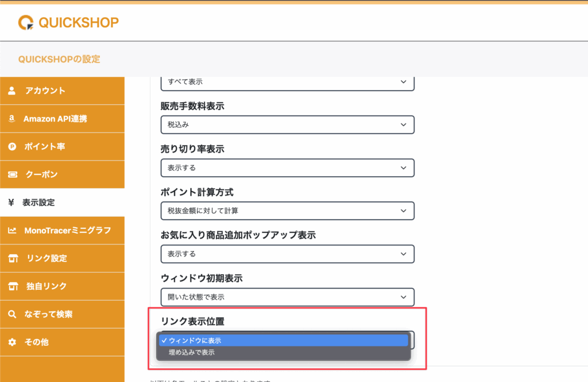Viewport: 588px width, 382px height.
Task: Click the magnifier icon beside なぞって検索
Action: tap(13, 314)
